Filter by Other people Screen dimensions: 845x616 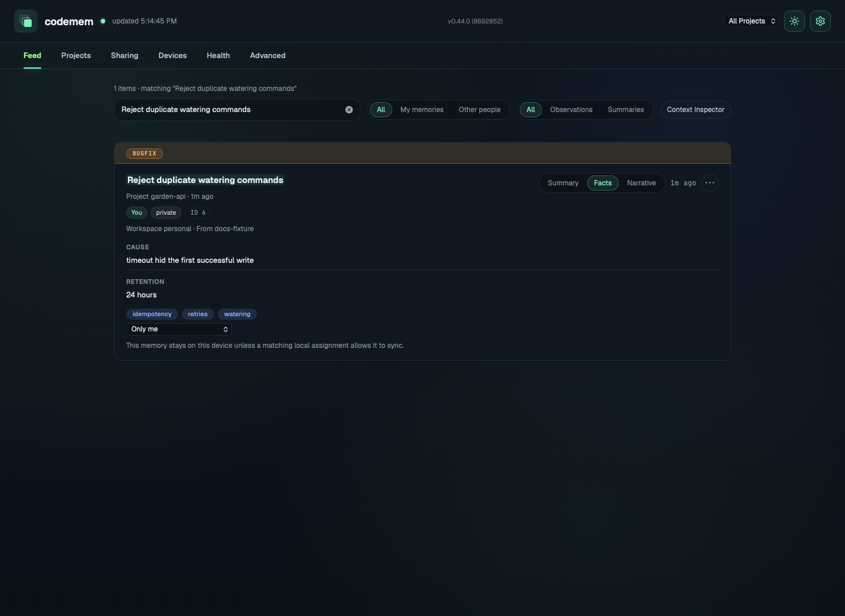pos(479,110)
